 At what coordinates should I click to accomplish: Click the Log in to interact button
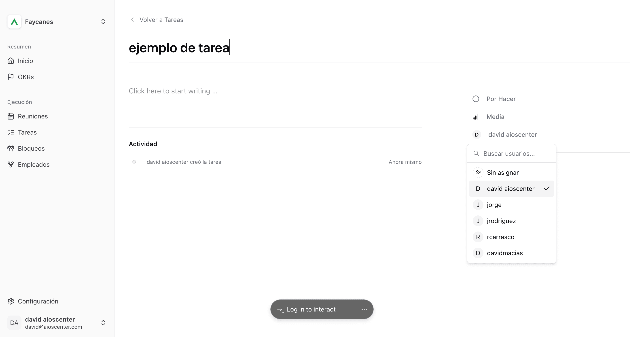tap(311, 309)
